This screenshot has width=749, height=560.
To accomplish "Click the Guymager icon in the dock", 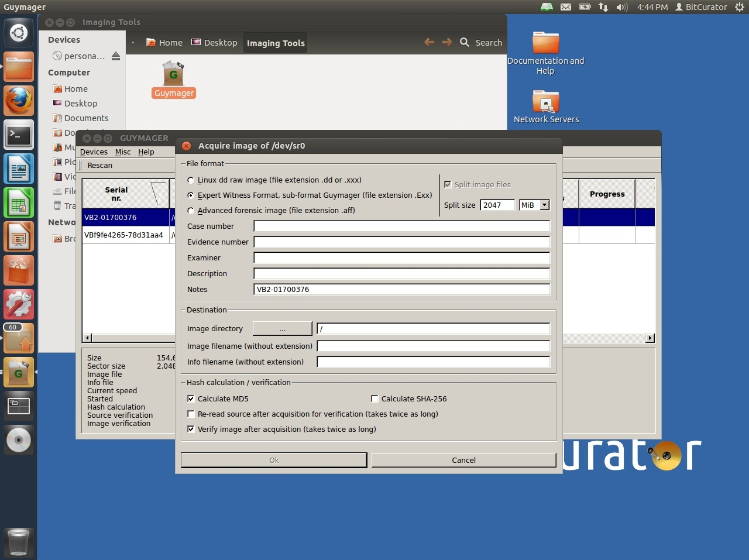I will [19, 372].
